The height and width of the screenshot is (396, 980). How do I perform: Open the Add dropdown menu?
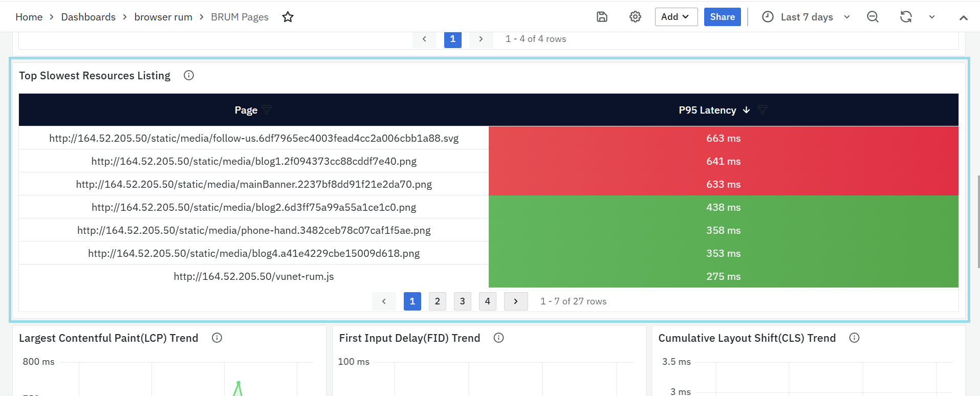pos(676,17)
